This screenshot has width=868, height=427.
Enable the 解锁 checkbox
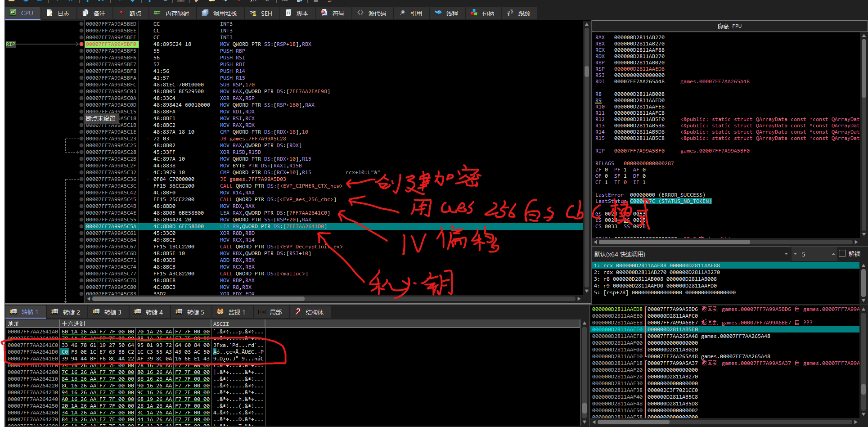(842, 254)
